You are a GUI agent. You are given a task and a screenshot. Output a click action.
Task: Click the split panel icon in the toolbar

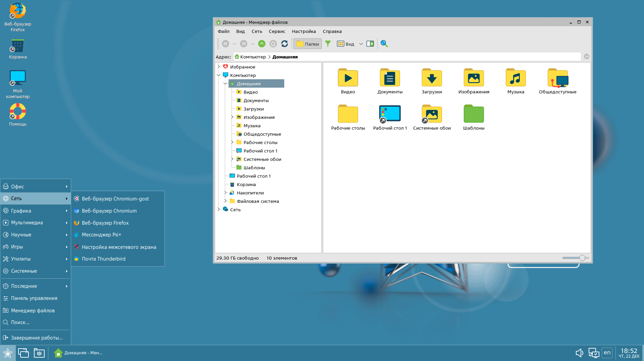(x=370, y=44)
